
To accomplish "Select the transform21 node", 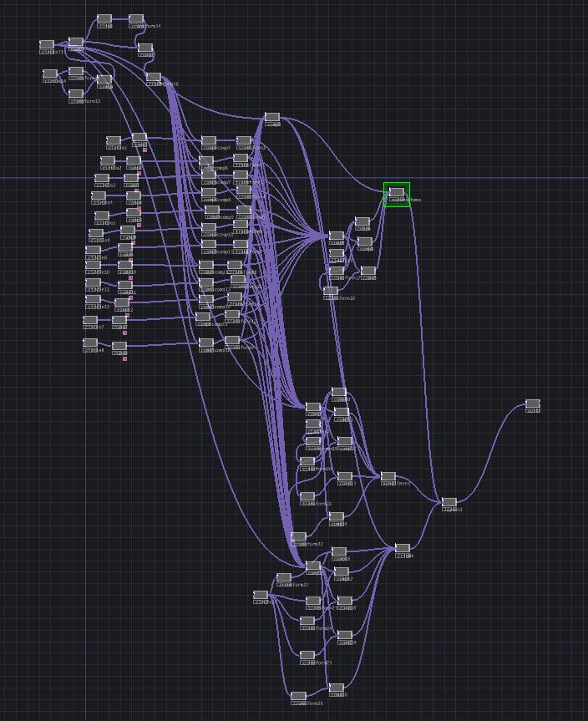I will click(x=307, y=496).
